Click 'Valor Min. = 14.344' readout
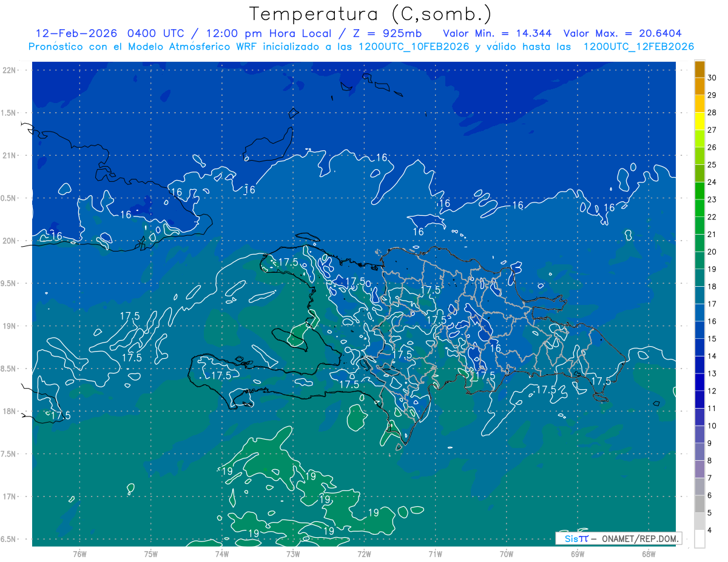Image resolution: width=728 pixels, height=562 pixels. pos(498,33)
